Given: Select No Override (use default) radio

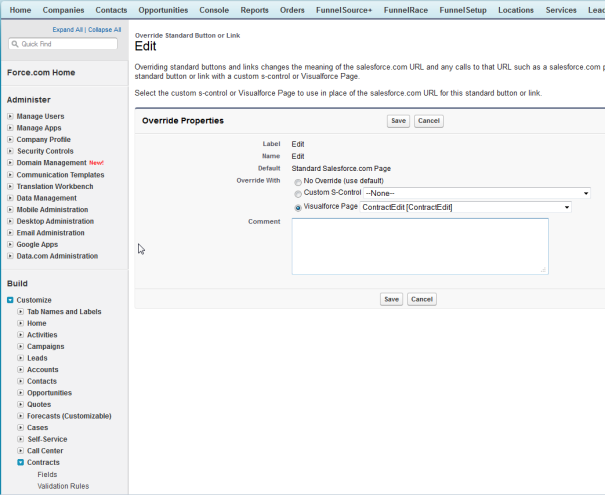Looking at the screenshot, I should click(298, 182).
